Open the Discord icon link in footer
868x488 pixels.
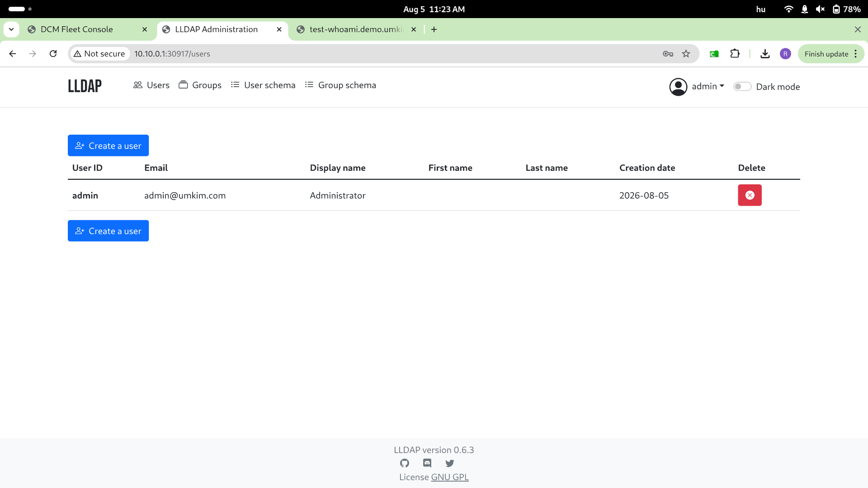(x=427, y=463)
